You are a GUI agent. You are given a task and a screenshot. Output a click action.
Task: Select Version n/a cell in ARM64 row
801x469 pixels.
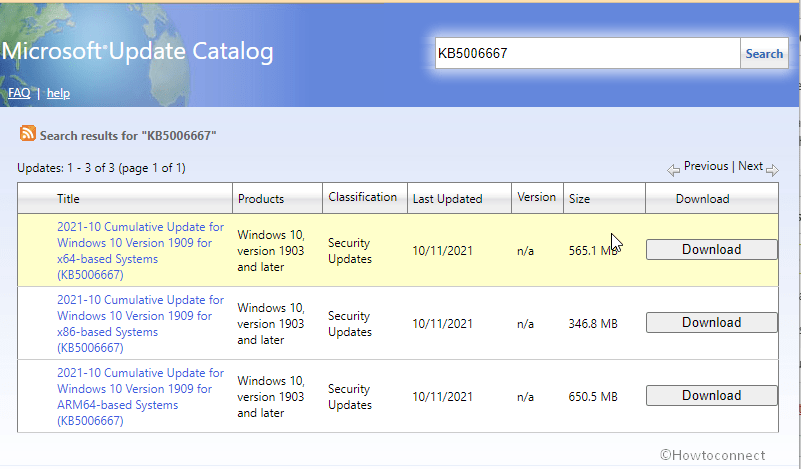coord(525,397)
